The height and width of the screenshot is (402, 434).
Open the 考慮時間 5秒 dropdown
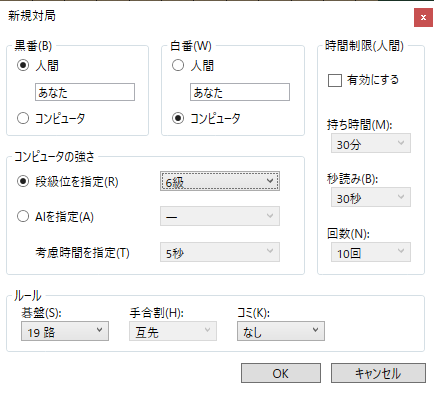[220, 252]
